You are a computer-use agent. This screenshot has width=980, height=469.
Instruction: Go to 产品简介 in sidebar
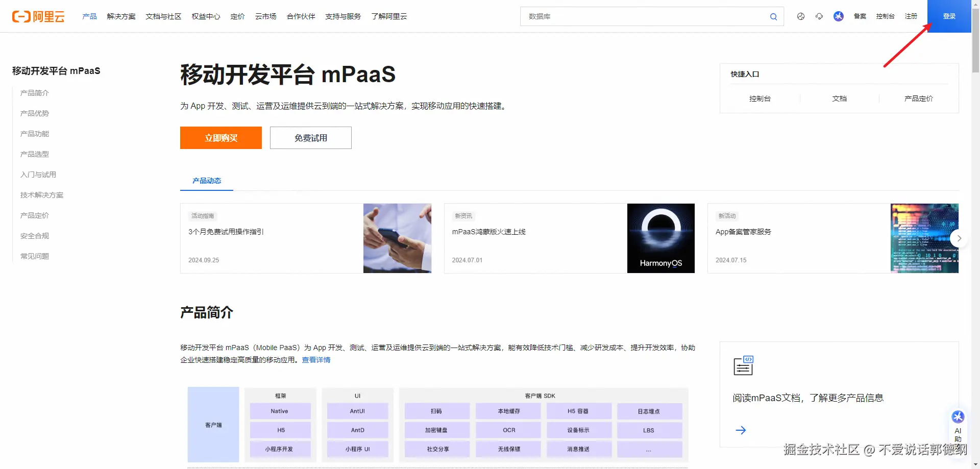coord(35,93)
